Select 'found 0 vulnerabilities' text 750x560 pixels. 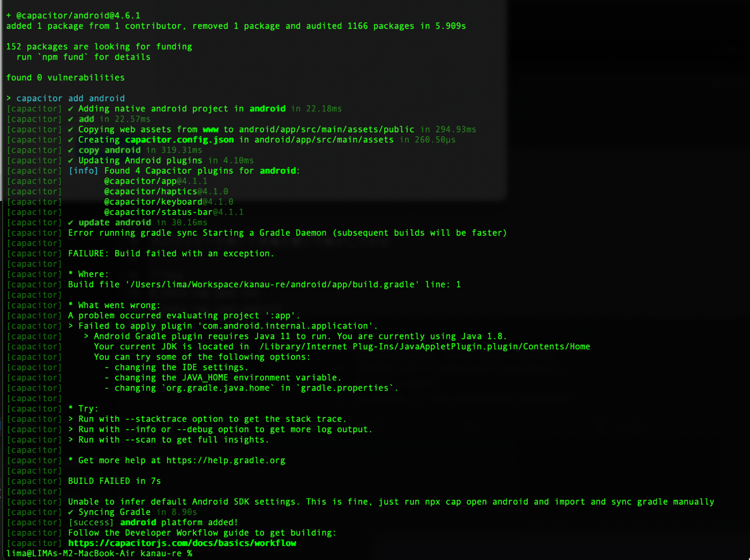(65, 78)
